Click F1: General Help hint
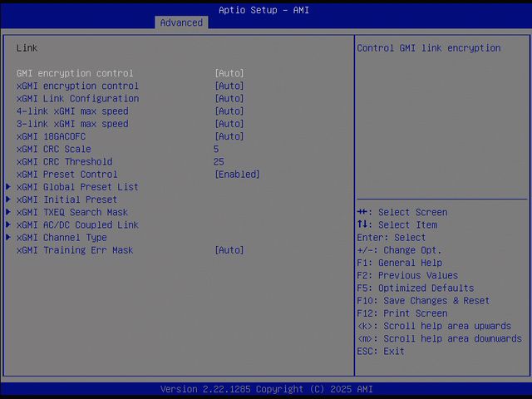Viewport: 532px width, 399px height. [x=400, y=263]
